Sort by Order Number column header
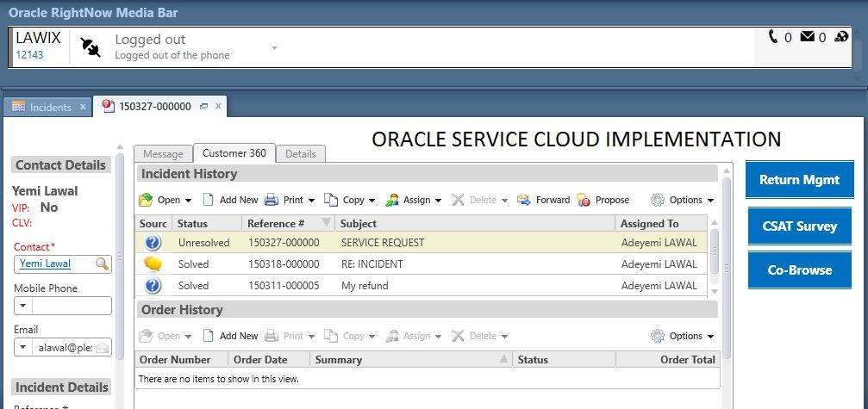This screenshot has width=868, height=409. point(182,360)
